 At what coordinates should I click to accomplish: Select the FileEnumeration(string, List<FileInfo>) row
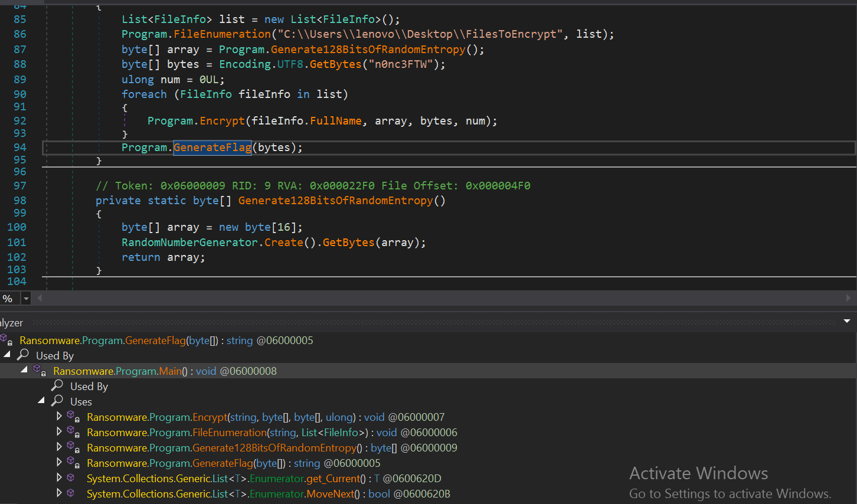272,433
